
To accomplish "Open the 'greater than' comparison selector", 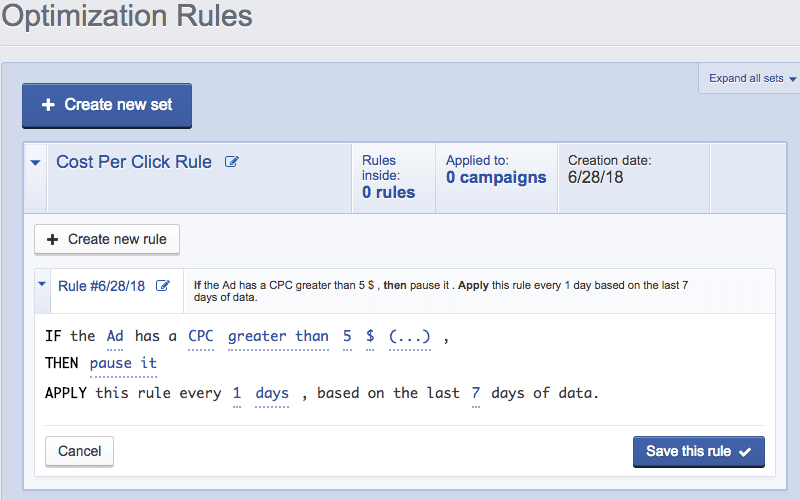I will click(x=278, y=337).
